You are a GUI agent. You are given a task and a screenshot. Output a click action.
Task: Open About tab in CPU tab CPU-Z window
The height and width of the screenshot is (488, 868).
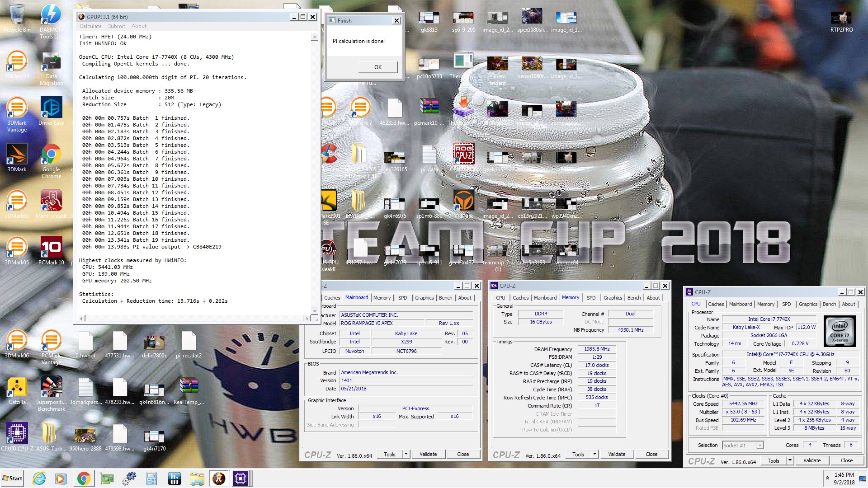tap(849, 304)
